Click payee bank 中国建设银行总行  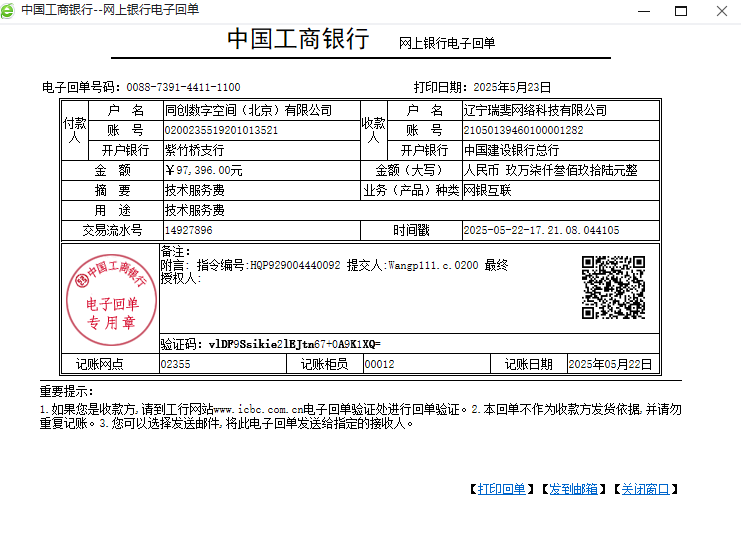(511, 150)
